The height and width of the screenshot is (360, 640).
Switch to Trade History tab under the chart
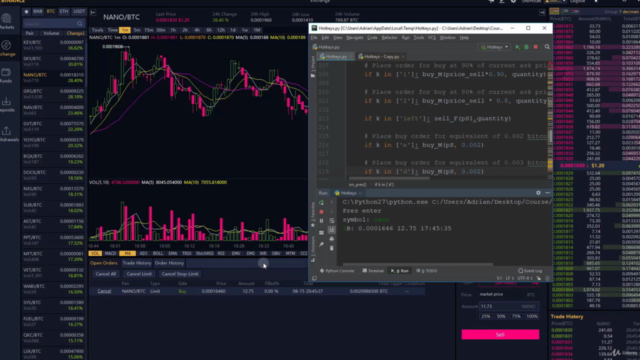136,263
